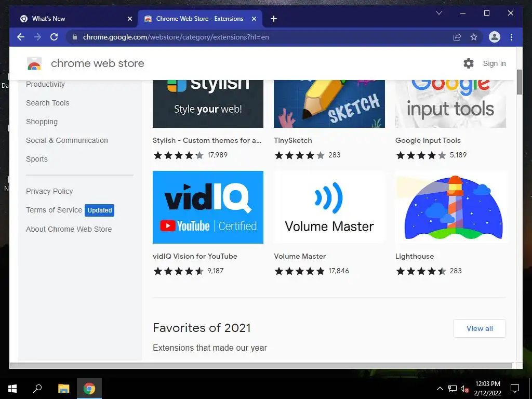Share this page via the share icon
The width and height of the screenshot is (532, 399).
tap(457, 37)
